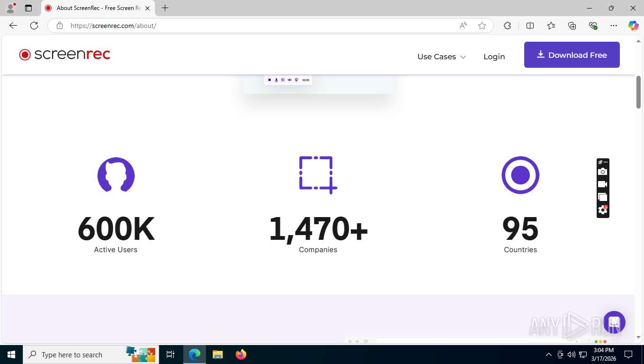Screen dimensions: 644x364
Task: Click the page vertical scrollbar thumb
Action: pos(638,92)
